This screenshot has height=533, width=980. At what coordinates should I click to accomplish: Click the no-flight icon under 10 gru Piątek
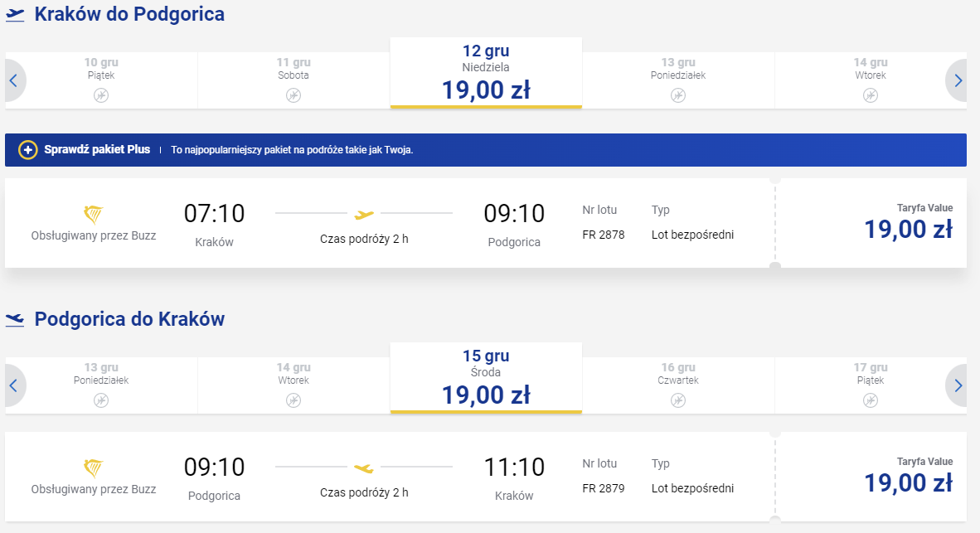point(101,95)
